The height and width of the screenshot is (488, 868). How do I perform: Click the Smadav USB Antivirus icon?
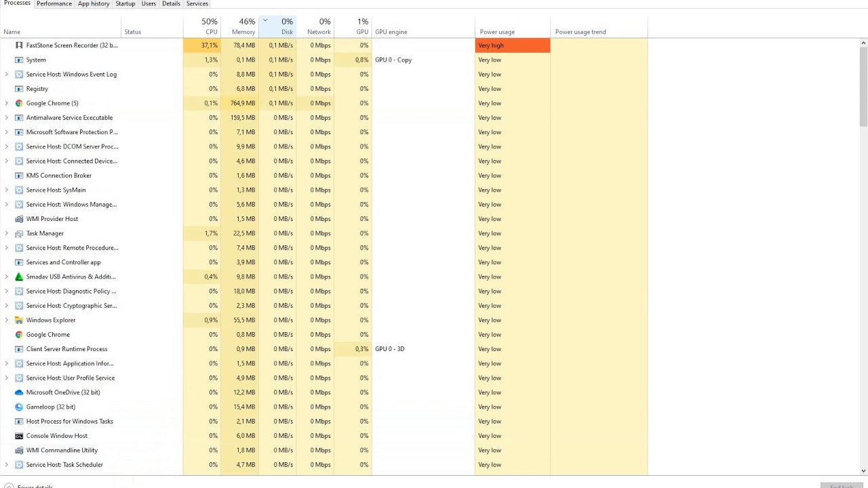pos(19,277)
